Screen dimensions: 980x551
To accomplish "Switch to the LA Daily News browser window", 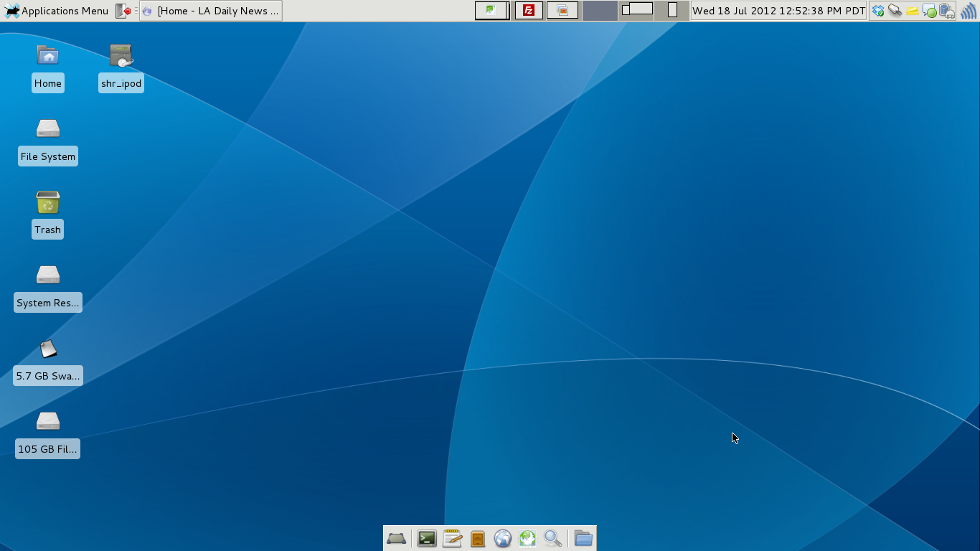I will click(210, 10).
